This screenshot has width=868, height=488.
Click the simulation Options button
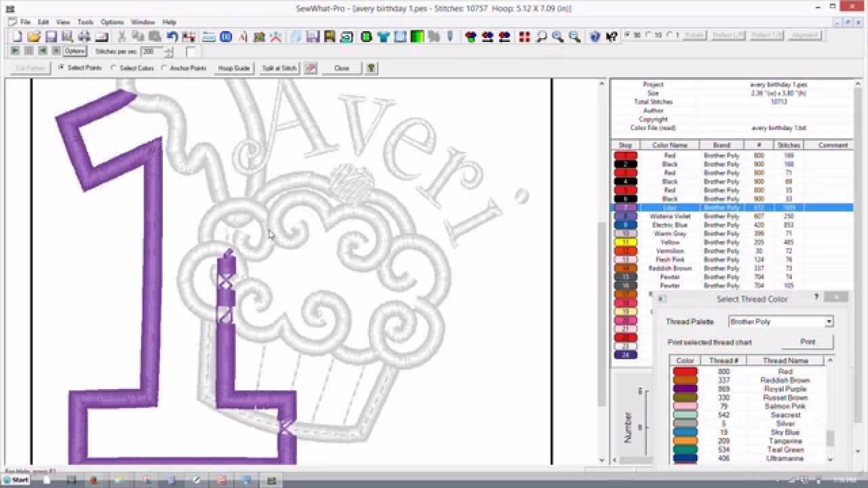click(x=75, y=51)
